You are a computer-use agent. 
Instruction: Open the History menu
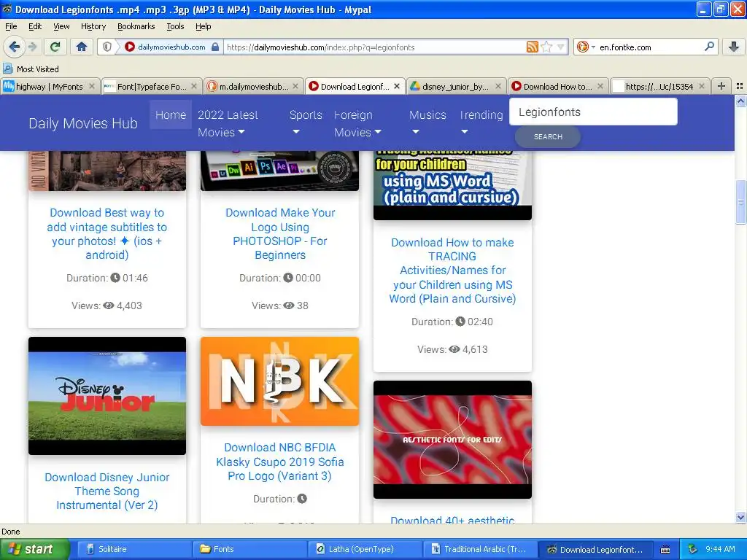point(93,27)
